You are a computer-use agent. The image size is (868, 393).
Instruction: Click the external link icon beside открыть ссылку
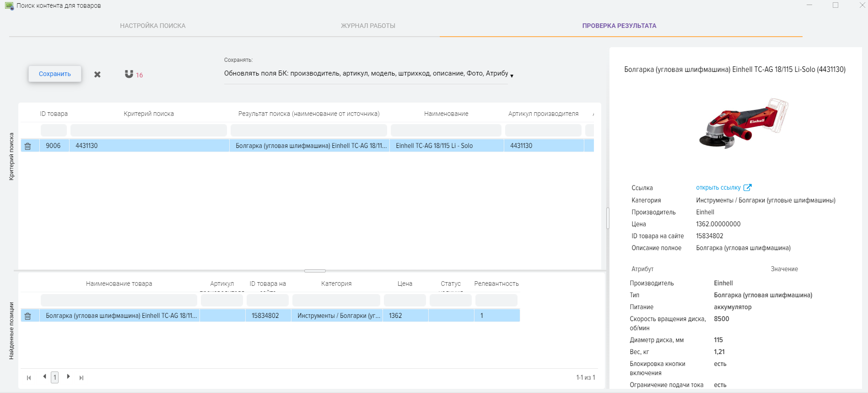tap(748, 187)
